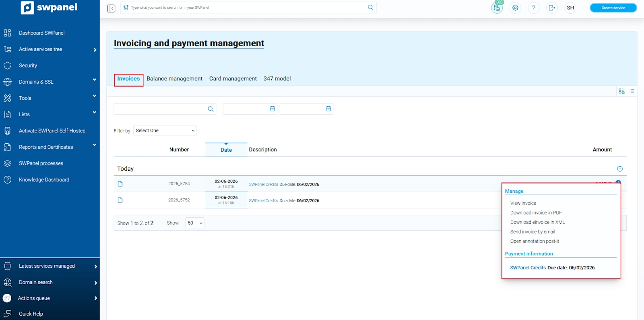This screenshot has width=644, height=320.
Task: Click the document icon for invoice 2026_5754
Action: click(x=120, y=184)
